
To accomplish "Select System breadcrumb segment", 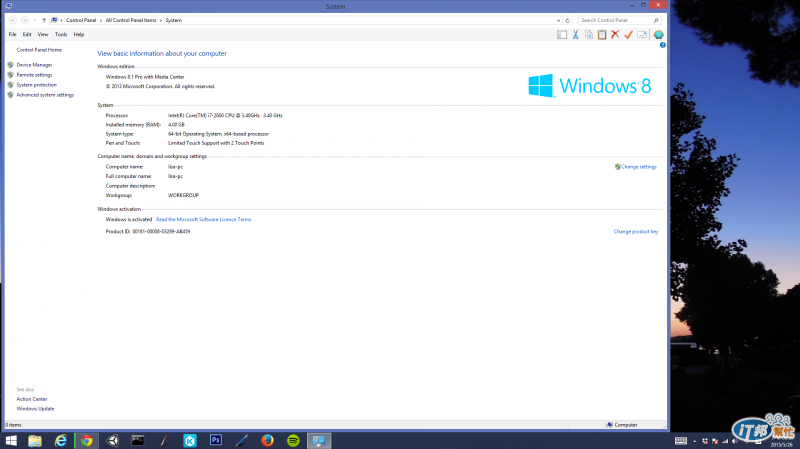I will point(173,20).
